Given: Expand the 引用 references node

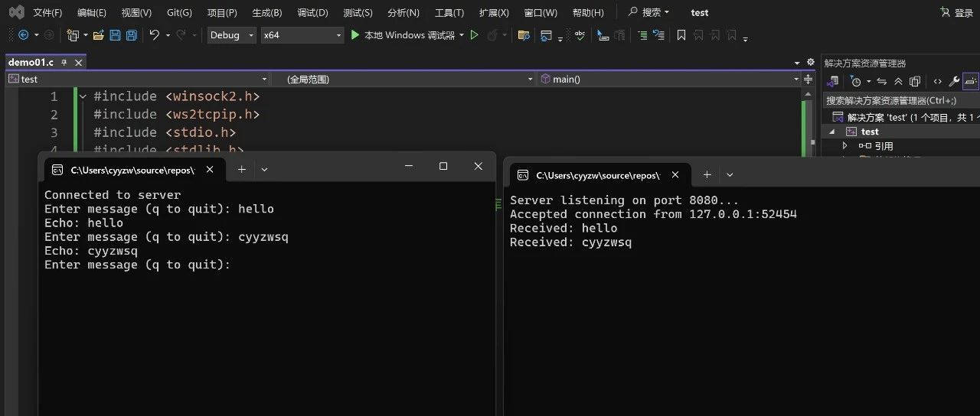Looking at the screenshot, I should pyautogui.click(x=845, y=145).
